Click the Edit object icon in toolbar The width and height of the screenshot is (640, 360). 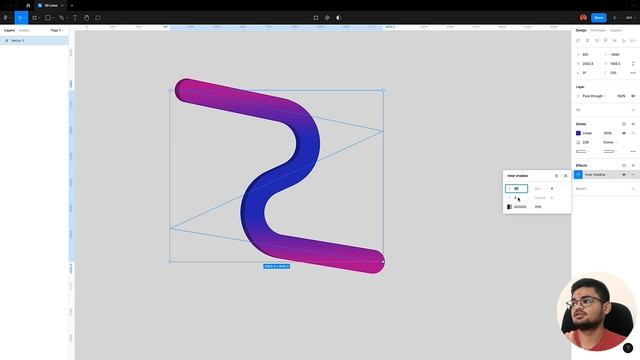(x=316, y=18)
